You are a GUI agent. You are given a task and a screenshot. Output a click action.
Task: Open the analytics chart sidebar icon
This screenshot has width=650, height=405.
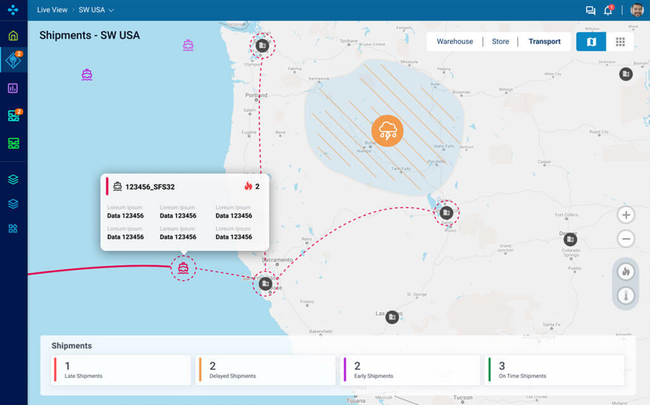[13, 88]
